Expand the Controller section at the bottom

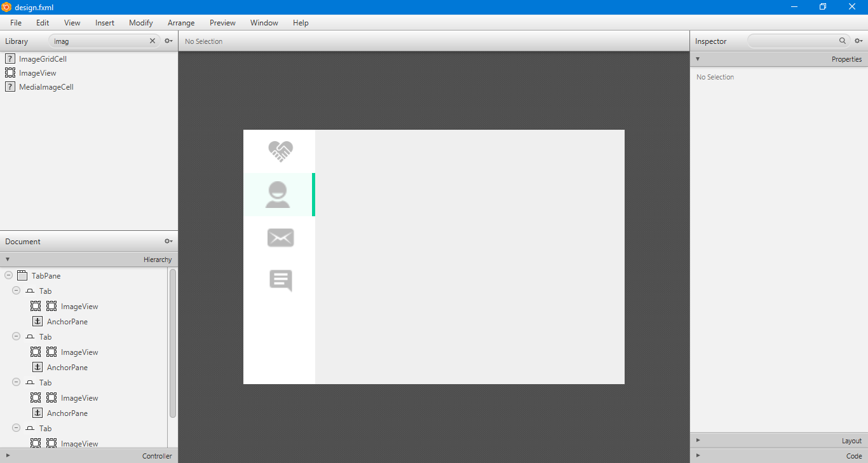tap(8, 456)
